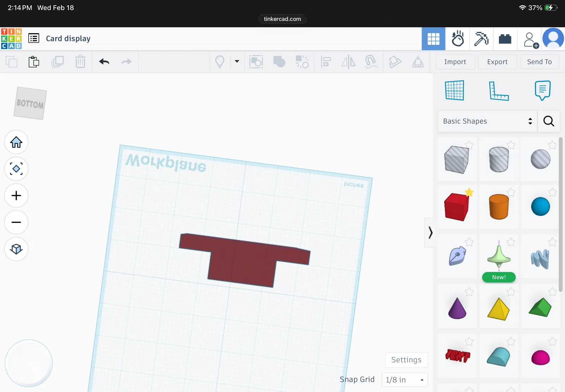Pick the light blue Extrusion shape
This screenshot has height=392, width=565.
540,259
